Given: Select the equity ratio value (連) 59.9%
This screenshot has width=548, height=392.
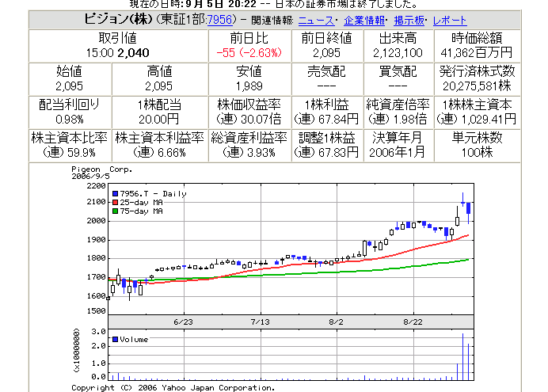Looking at the screenshot, I should pos(69,153).
